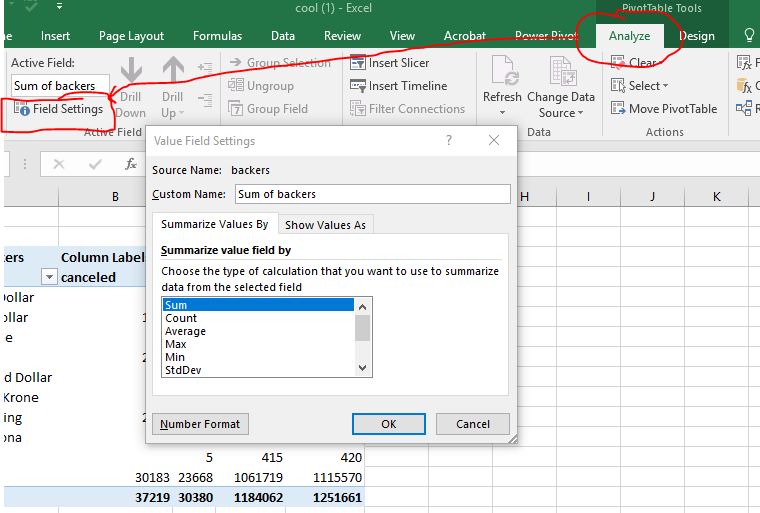Click the Insert Timeline icon

(x=358, y=86)
